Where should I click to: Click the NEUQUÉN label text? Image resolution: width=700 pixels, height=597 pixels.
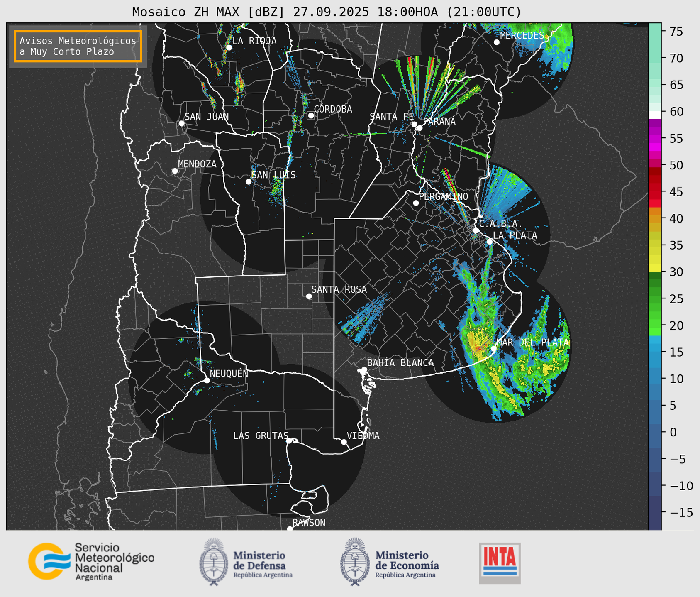(x=229, y=373)
